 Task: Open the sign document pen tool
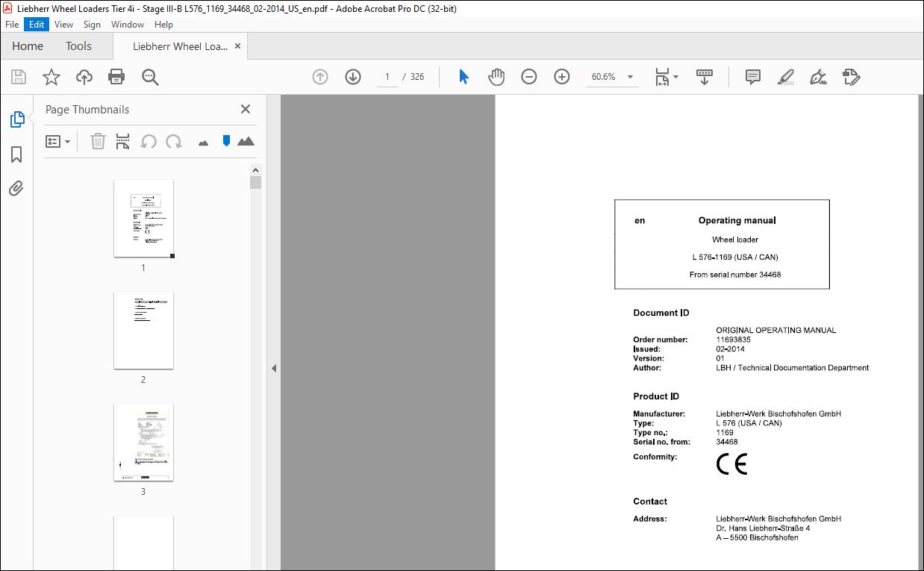pos(819,77)
